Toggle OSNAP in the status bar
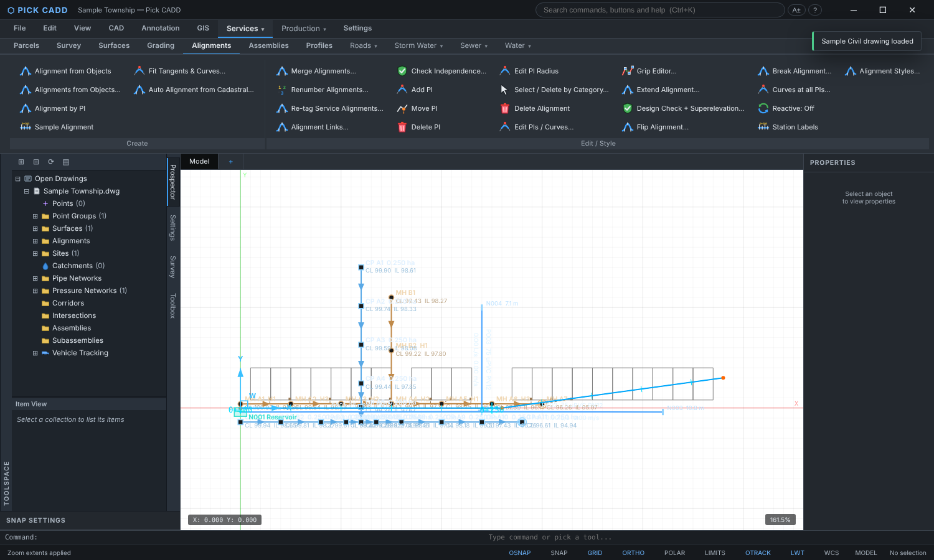The image size is (934, 560). (520, 553)
